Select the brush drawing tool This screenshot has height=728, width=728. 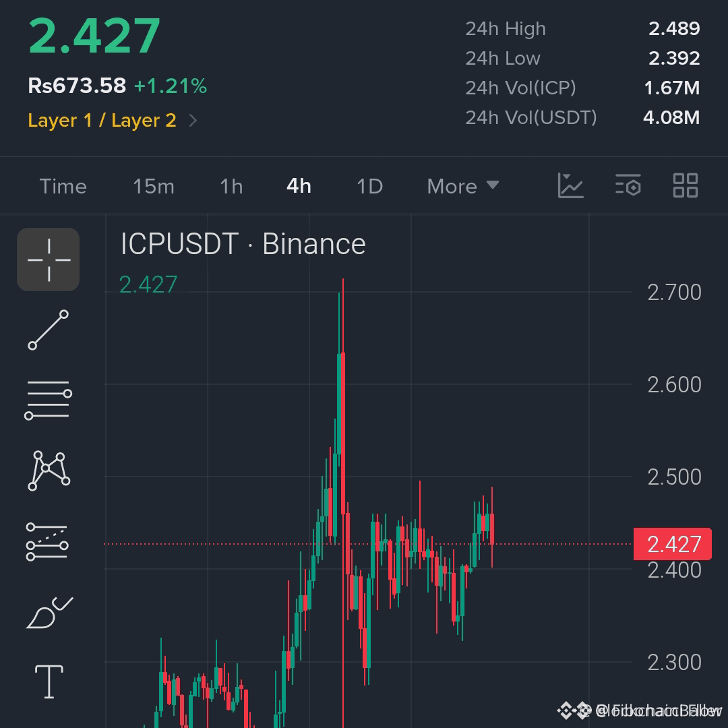pos(49,613)
